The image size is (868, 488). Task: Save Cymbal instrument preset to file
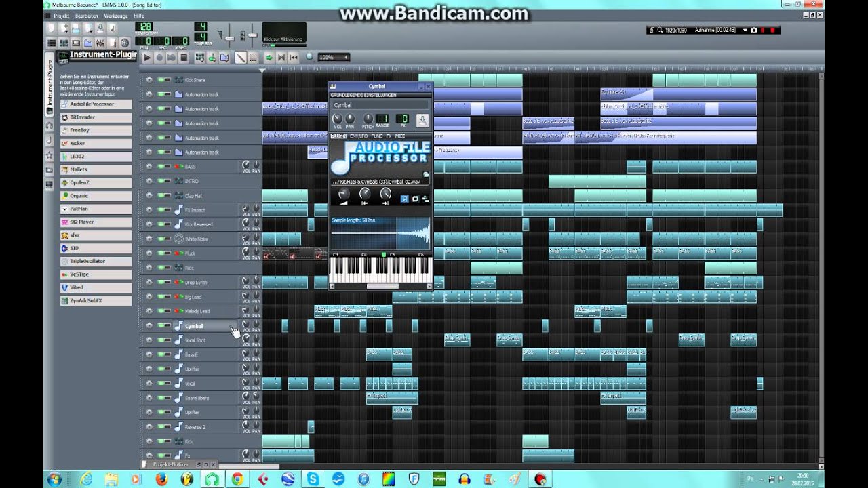point(422,121)
